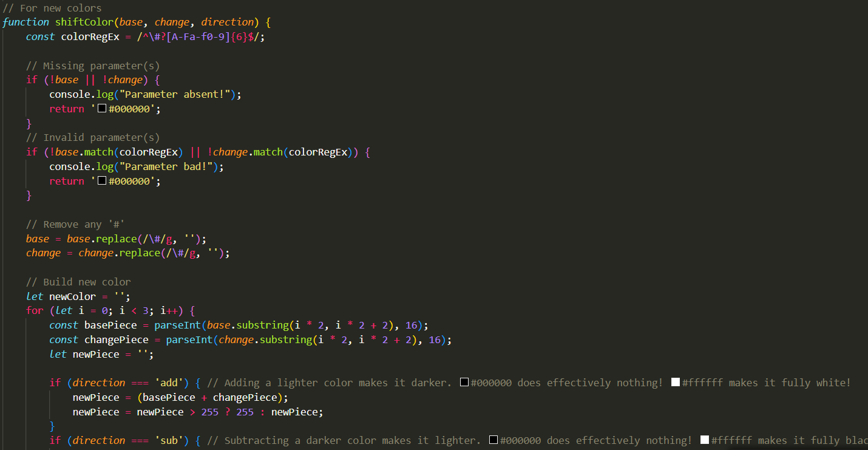
Task: Click black swatch in the 'sub' comment line
Action: click(x=493, y=440)
